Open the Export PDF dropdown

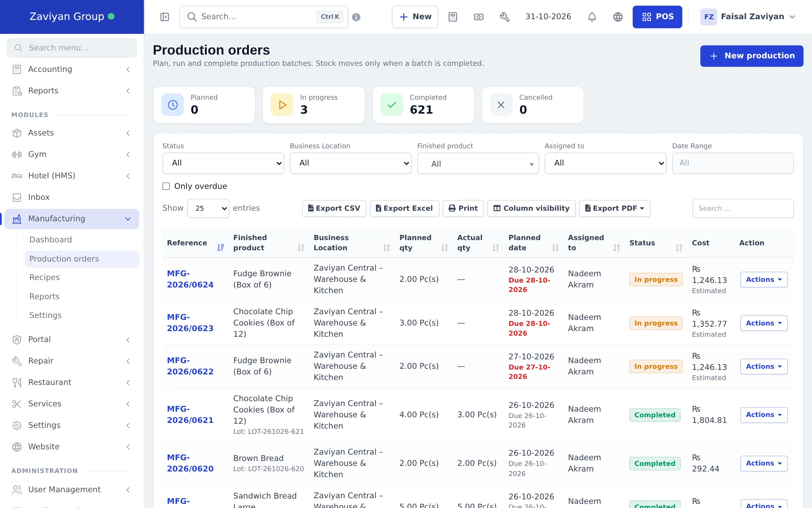[615, 208]
